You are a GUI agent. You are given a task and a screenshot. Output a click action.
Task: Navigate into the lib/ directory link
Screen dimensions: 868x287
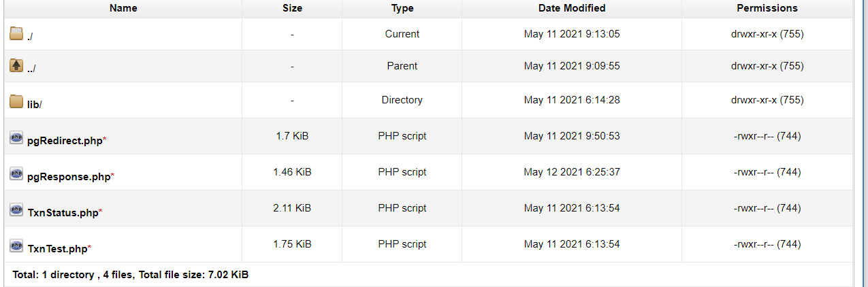pos(35,105)
